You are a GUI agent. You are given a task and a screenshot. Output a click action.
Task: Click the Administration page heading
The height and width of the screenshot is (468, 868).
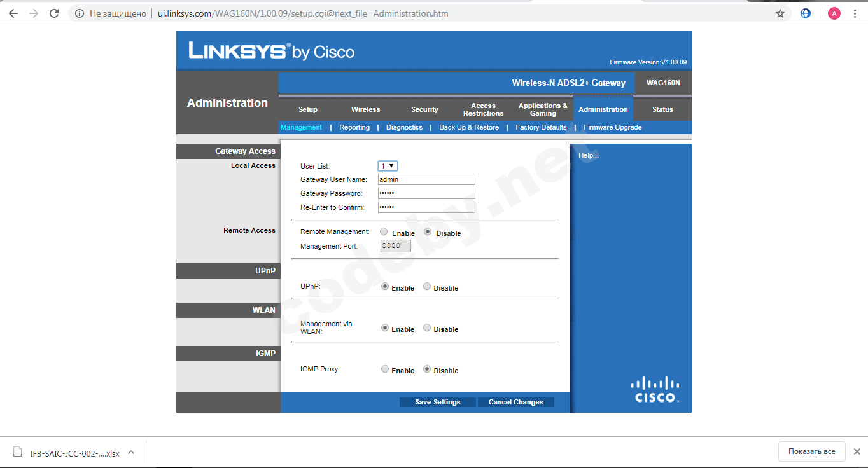click(227, 103)
